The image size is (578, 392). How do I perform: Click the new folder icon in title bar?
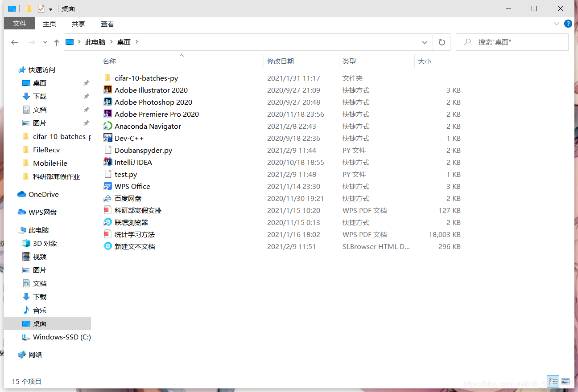tap(29, 9)
